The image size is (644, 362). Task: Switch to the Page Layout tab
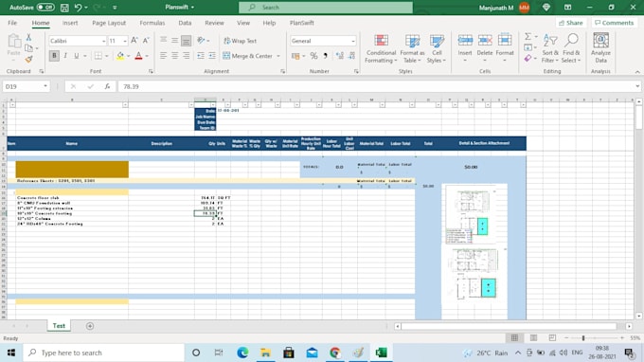coord(109,23)
